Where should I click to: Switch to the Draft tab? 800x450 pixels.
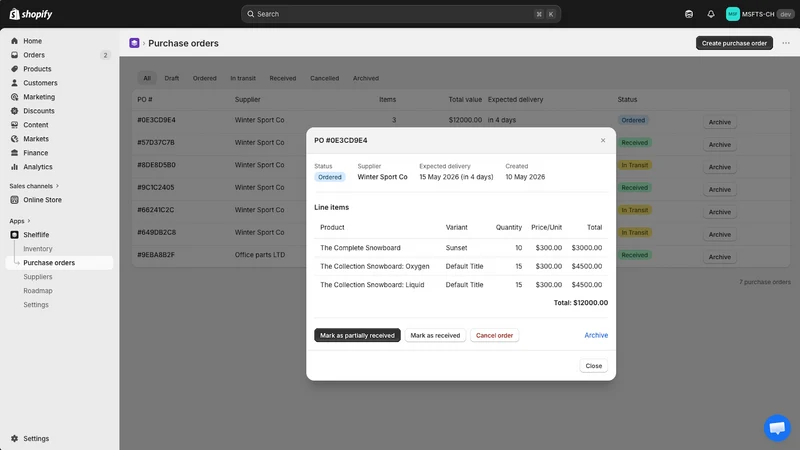171,78
